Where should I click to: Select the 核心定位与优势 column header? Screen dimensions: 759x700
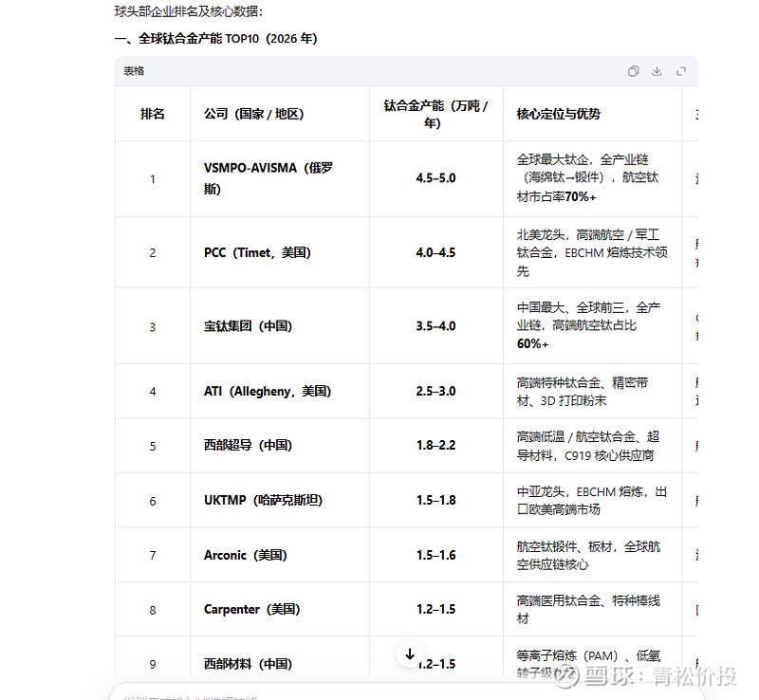pyautogui.click(x=592, y=114)
